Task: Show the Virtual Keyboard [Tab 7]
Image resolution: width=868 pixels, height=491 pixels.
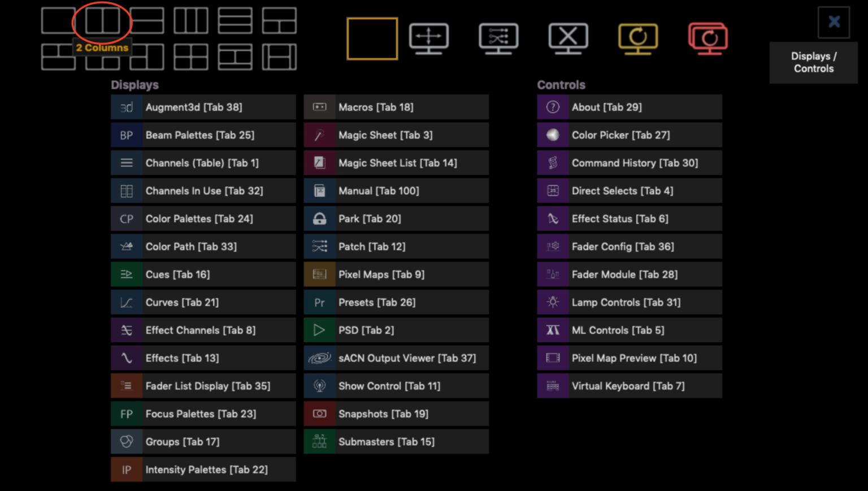Action: pyautogui.click(x=629, y=386)
